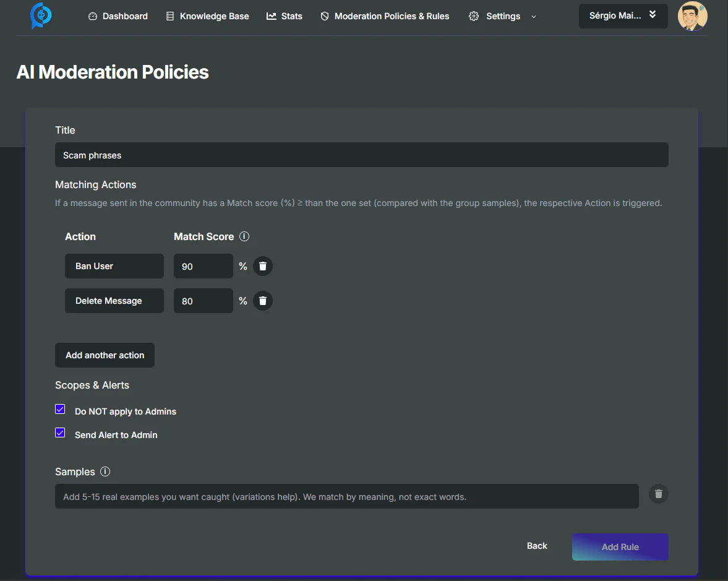Remove the Samples entry via trash icon
The width and height of the screenshot is (728, 581).
(x=658, y=494)
